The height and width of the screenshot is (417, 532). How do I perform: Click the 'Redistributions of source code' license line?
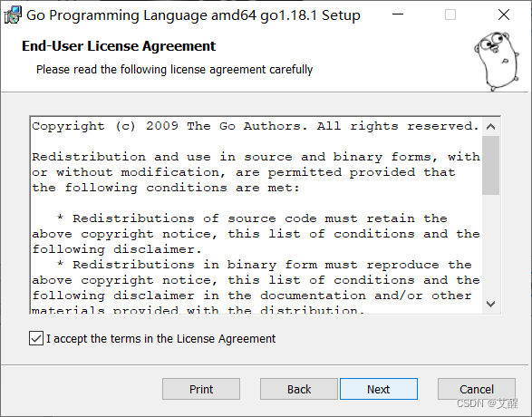252,218
